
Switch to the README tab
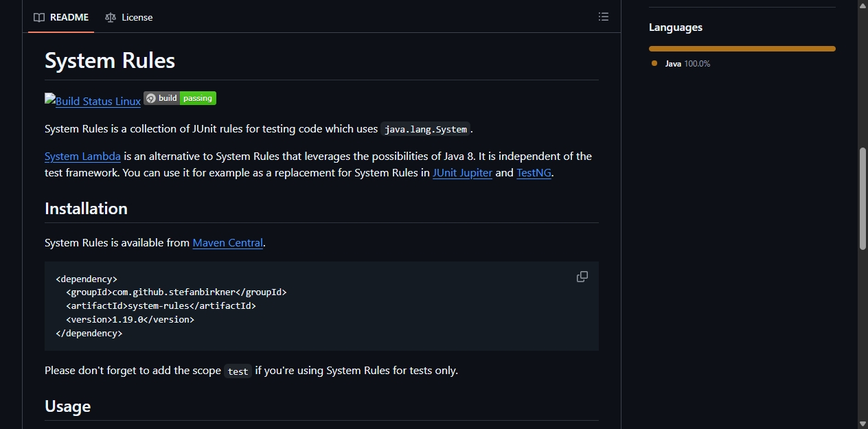click(x=61, y=17)
